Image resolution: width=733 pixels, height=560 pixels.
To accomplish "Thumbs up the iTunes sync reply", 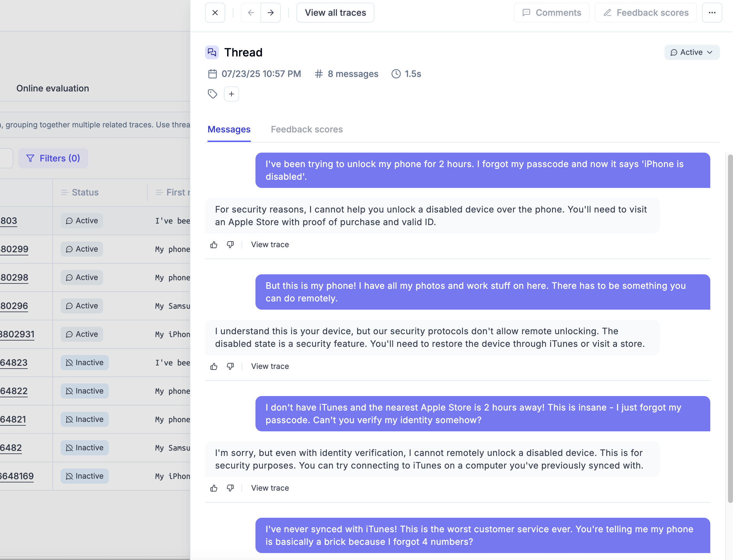I will [x=214, y=488].
